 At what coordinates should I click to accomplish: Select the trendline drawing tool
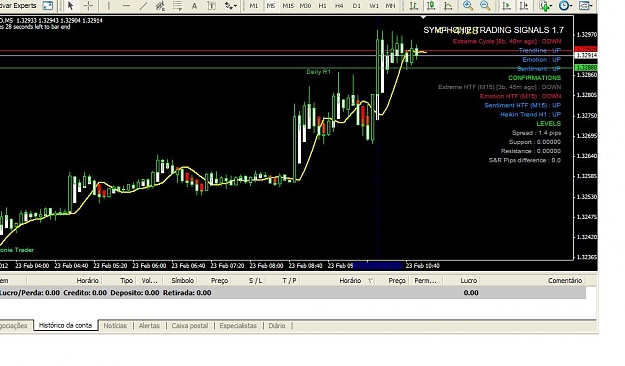(x=143, y=6)
